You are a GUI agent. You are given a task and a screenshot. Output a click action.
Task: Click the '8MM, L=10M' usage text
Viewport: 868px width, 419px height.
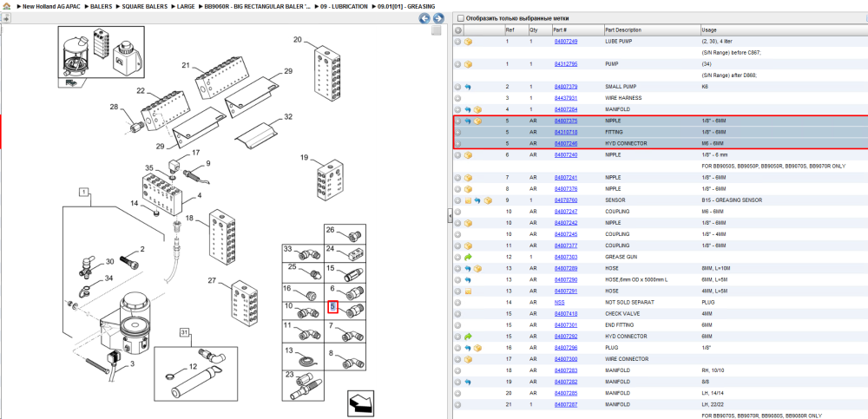tap(714, 268)
